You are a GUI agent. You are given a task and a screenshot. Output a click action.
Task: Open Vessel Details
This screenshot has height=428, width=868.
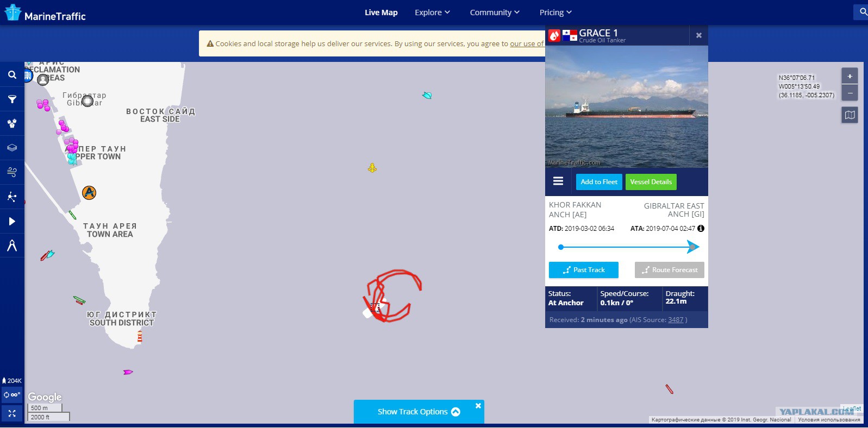tap(651, 182)
